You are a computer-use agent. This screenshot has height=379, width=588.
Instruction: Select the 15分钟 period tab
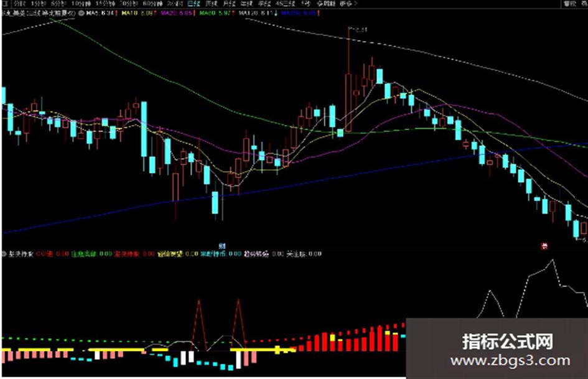click(x=105, y=4)
